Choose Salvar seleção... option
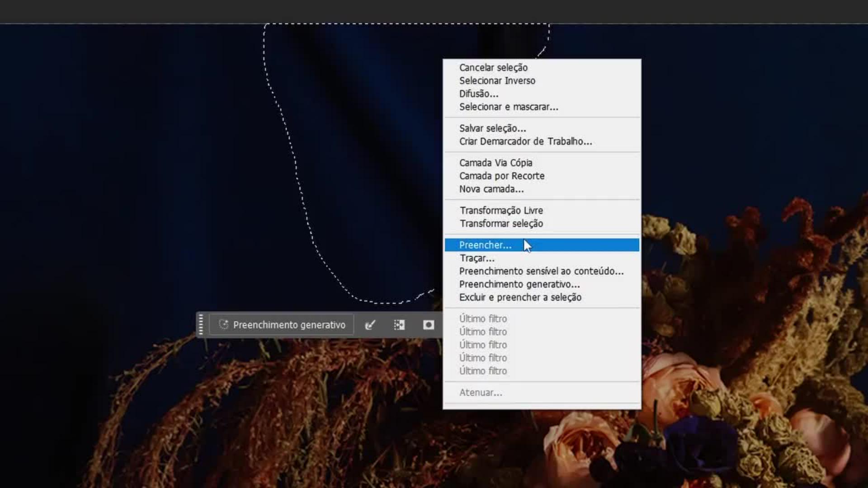The width and height of the screenshot is (868, 488). pyautogui.click(x=492, y=128)
